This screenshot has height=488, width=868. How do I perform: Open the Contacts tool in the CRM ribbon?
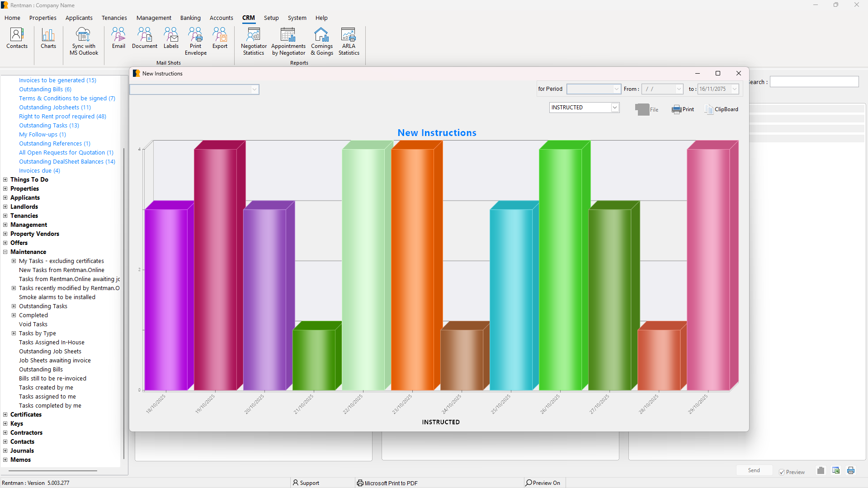pos(17,41)
